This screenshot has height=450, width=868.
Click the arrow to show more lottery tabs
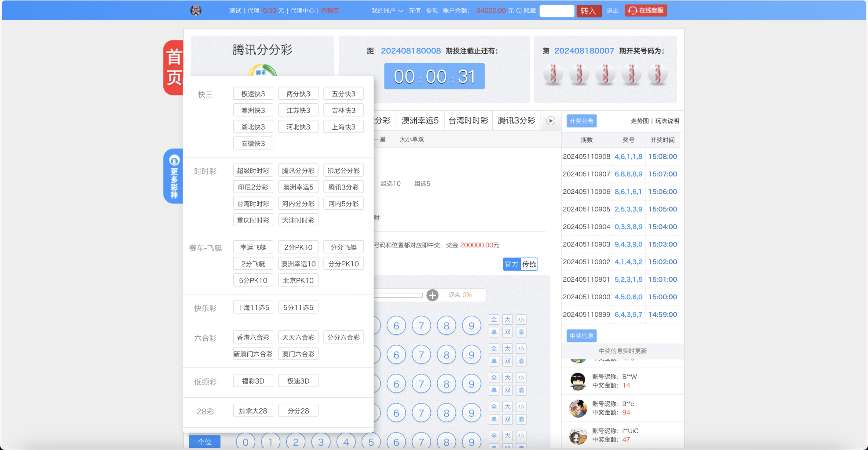tap(550, 120)
